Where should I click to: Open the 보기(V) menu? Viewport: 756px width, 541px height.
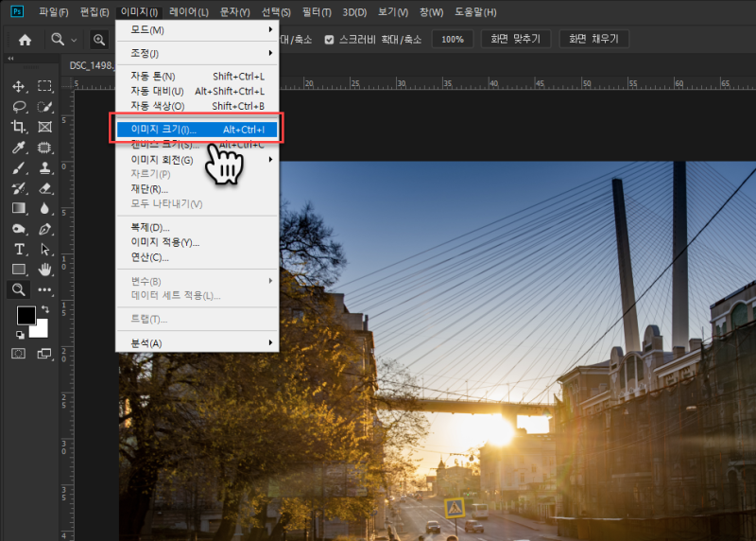click(x=393, y=12)
